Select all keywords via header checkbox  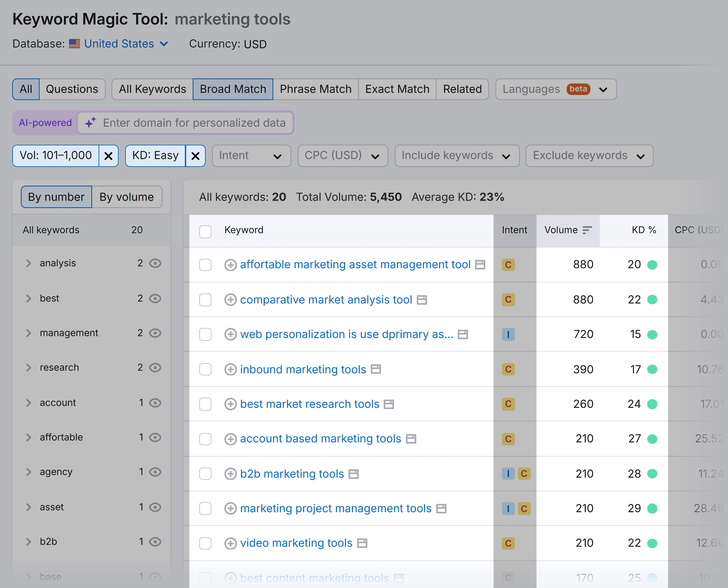pyautogui.click(x=205, y=232)
